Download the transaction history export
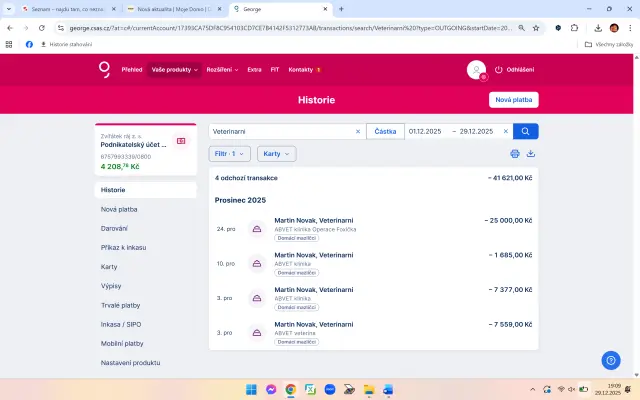This screenshot has width=640, height=400. click(531, 154)
